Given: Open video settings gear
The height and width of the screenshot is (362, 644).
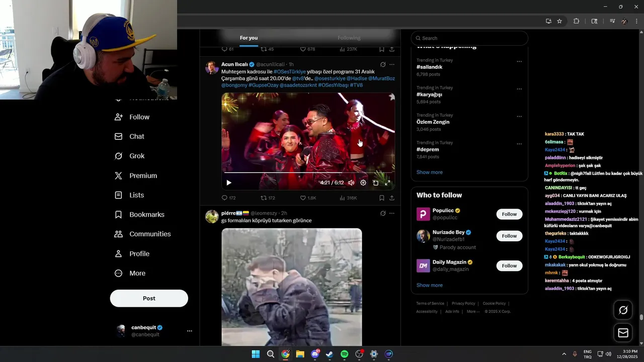Looking at the screenshot, I should point(363,183).
